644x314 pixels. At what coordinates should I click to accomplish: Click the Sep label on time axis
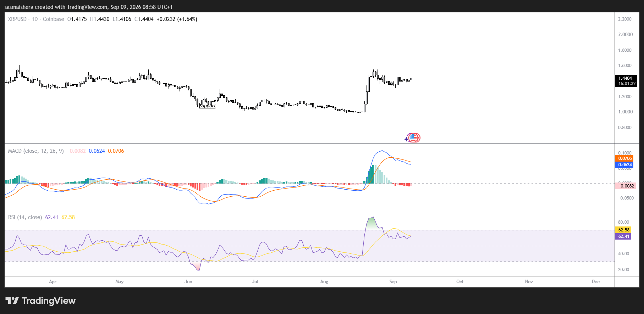[x=393, y=282]
